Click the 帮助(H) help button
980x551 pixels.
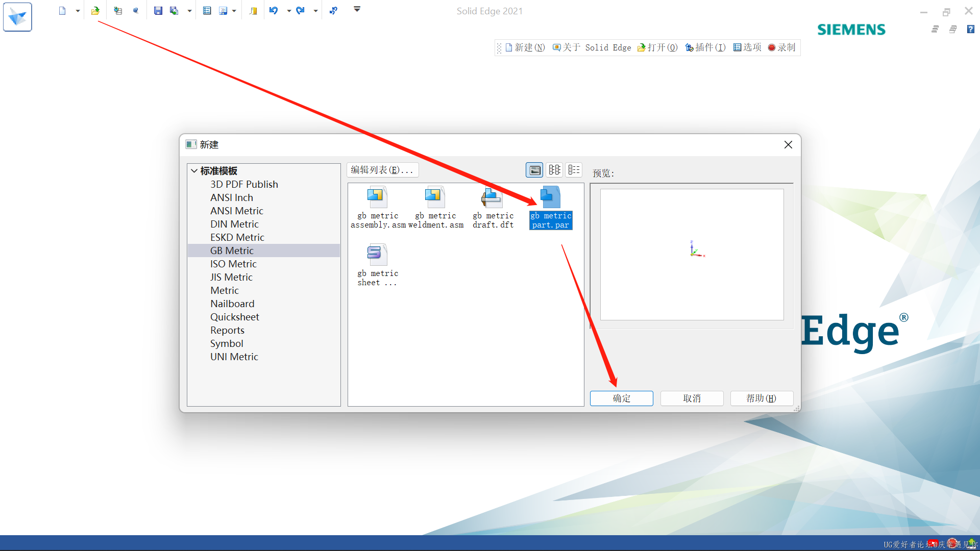tap(762, 398)
